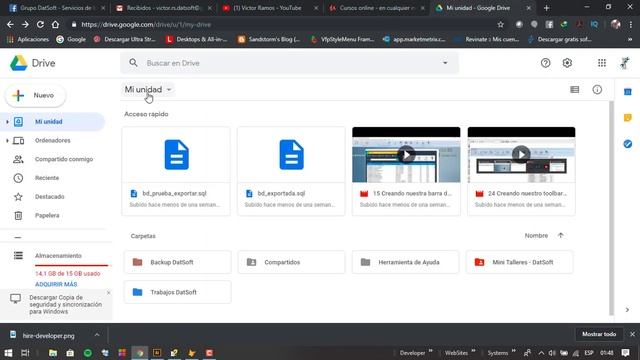This screenshot has width=640, height=360.
Task: Reverse sort direction arrow by Nombre
Action: pyautogui.click(x=560, y=236)
